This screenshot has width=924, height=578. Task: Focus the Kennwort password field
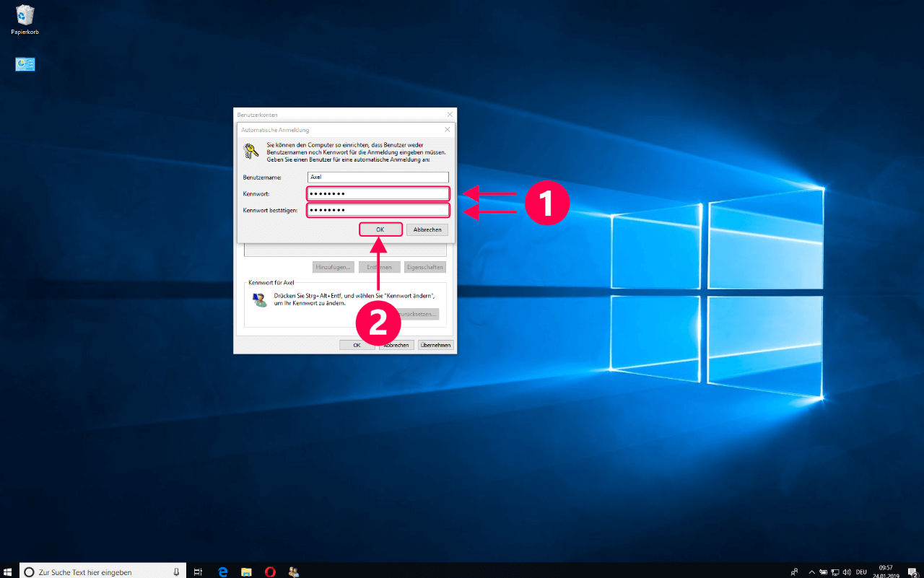pyautogui.click(x=378, y=193)
